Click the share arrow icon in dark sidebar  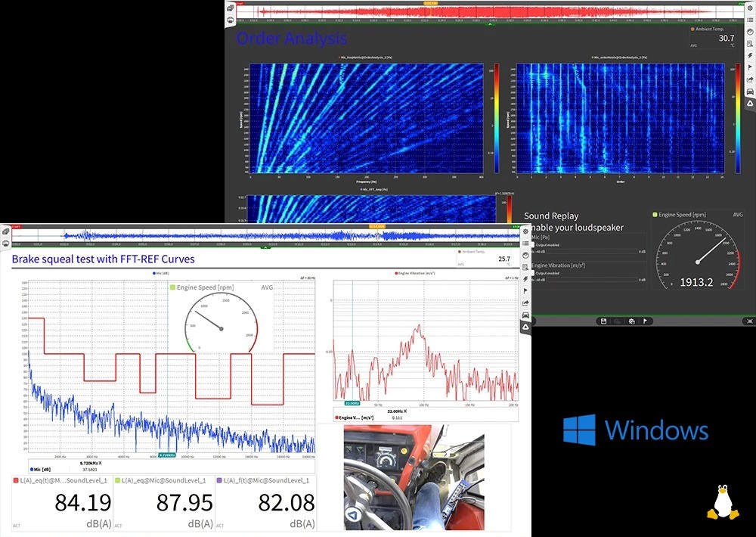click(x=749, y=78)
